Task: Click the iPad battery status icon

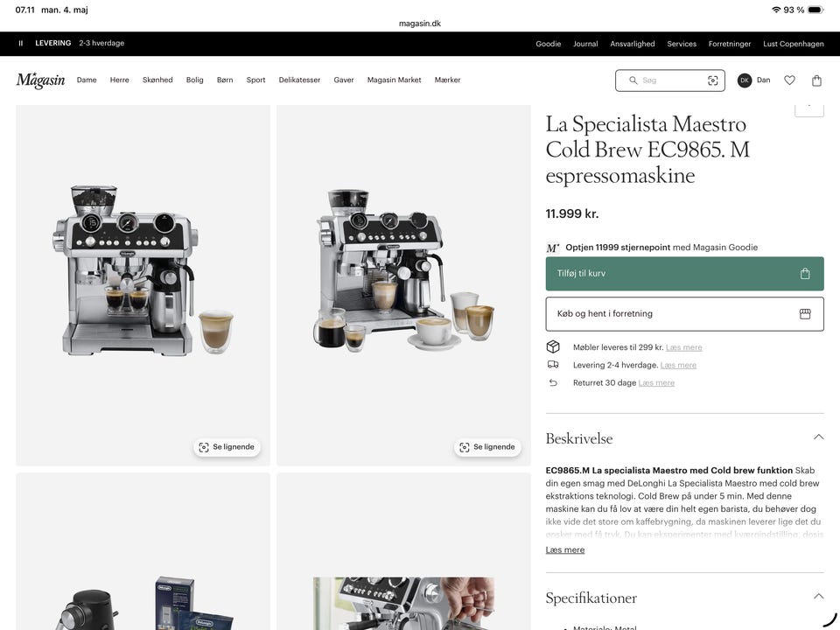Action: 815,10
